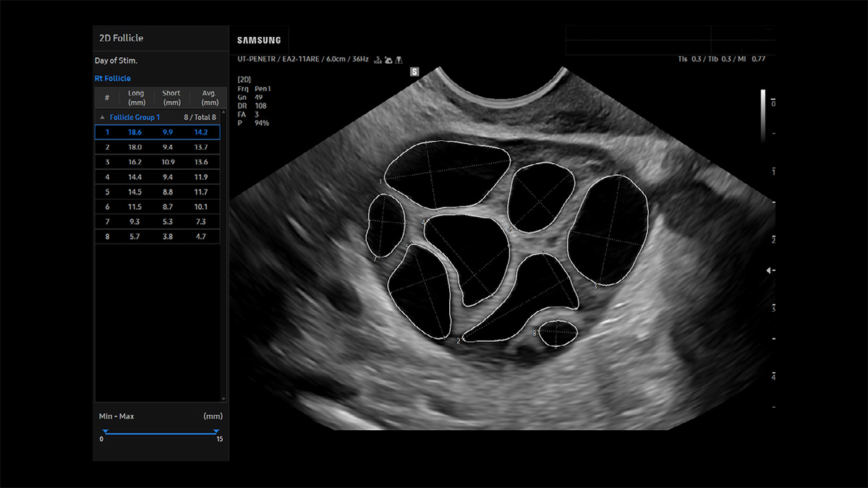The width and height of the screenshot is (868, 488).
Task: Click the traced follicle labeled 3 on ultrasound
Action: click(608, 228)
